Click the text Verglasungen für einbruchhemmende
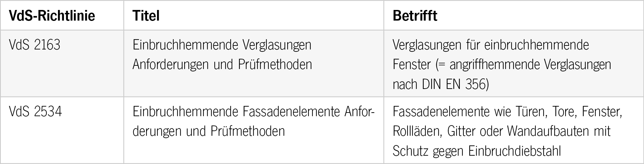Image resolution: width=644 pixels, height=164 pixels. (x=491, y=44)
